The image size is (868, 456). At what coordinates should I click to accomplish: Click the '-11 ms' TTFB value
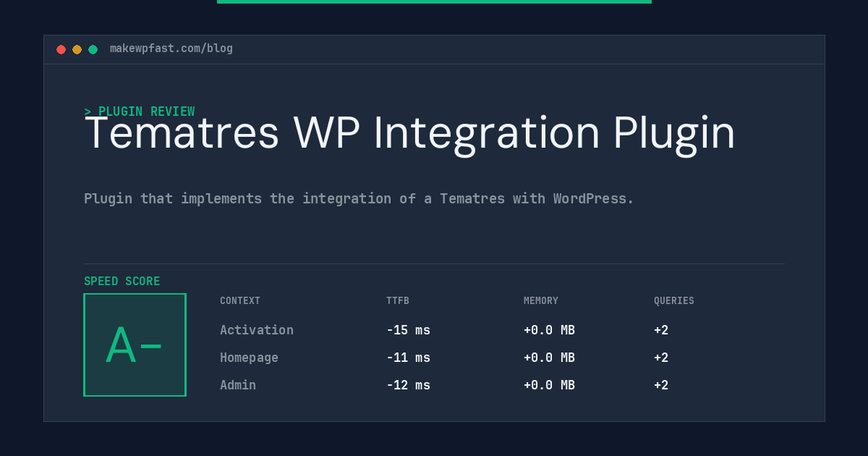coord(408,358)
